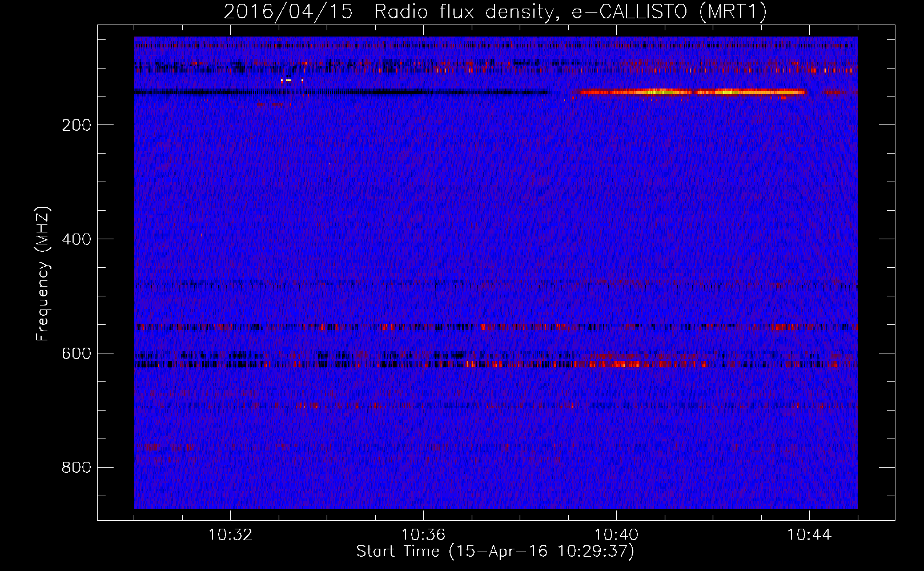
Task: Click the 600 frequency tick label
Action: point(77,353)
